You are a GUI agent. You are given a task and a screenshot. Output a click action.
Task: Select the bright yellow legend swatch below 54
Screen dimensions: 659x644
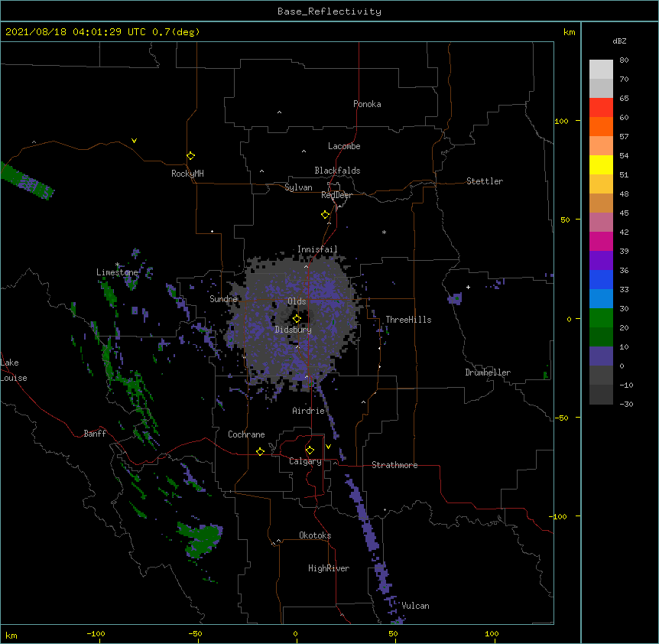tap(601, 164)
